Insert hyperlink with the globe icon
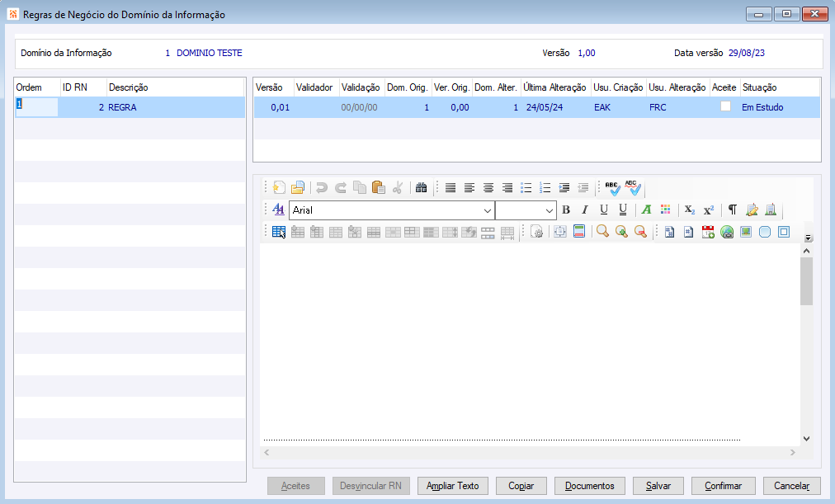 tap(727, 232)
